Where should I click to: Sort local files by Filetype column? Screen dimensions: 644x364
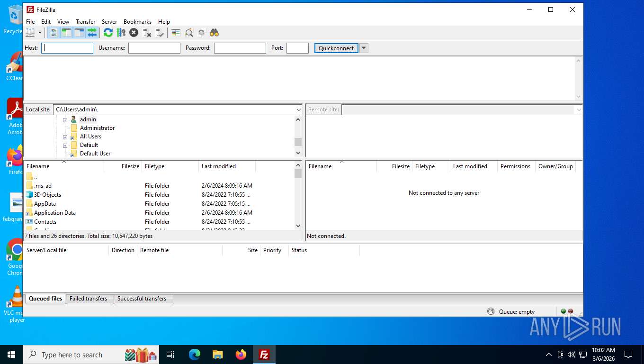pyautogui.click(x=170, y=166)
